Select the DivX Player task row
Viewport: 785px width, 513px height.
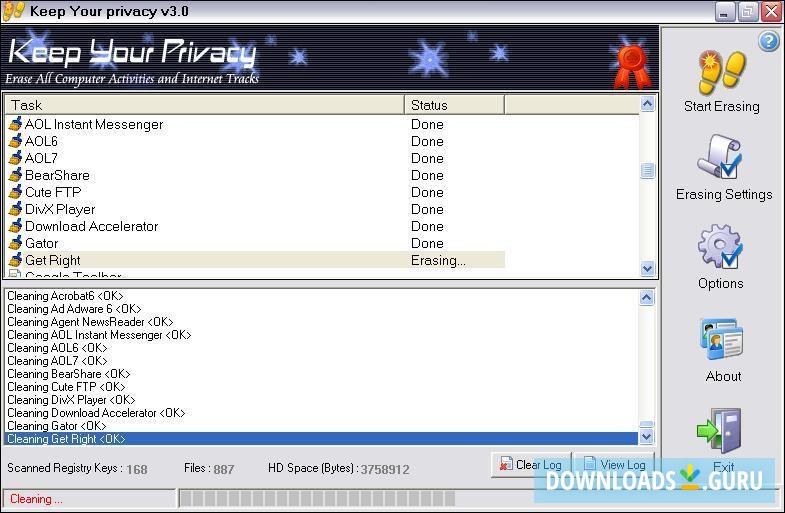[x=255, y=209]
